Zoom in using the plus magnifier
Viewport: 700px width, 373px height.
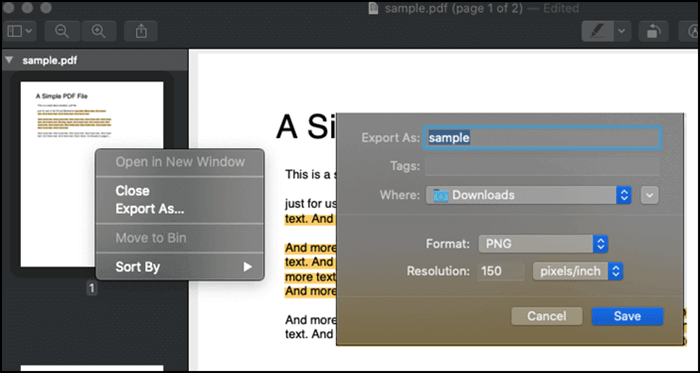point(98,31)
